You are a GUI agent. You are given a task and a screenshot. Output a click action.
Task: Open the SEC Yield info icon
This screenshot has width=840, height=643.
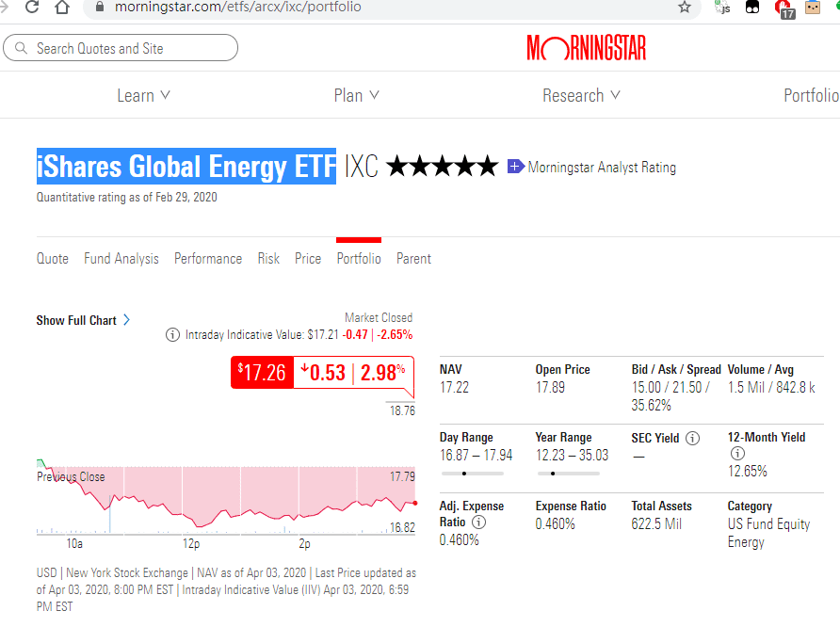[692, 438]
